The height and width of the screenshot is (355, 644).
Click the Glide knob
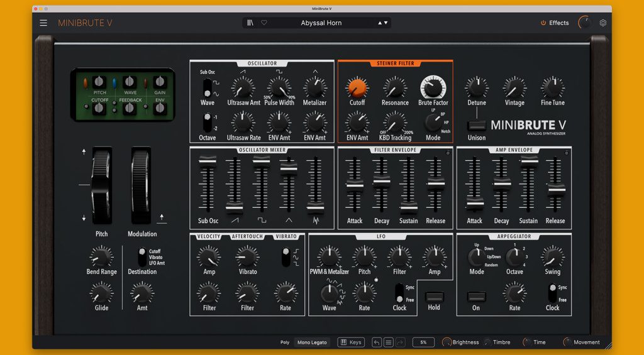click(101, 293)
